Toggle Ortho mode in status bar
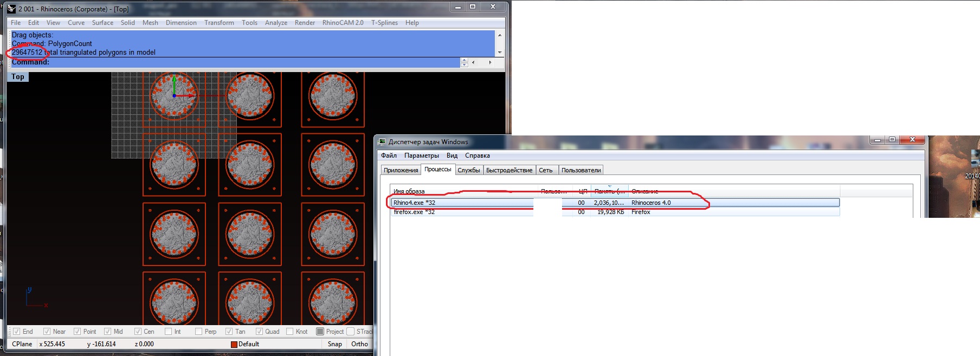This screenshot has height=356, width=980. pos(359,344)
